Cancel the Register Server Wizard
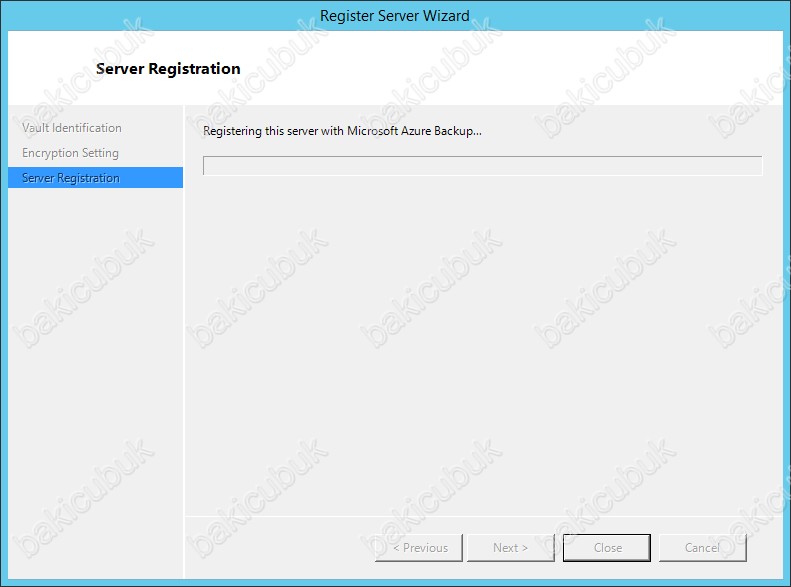Screen dimensions: 791x587 702,548
